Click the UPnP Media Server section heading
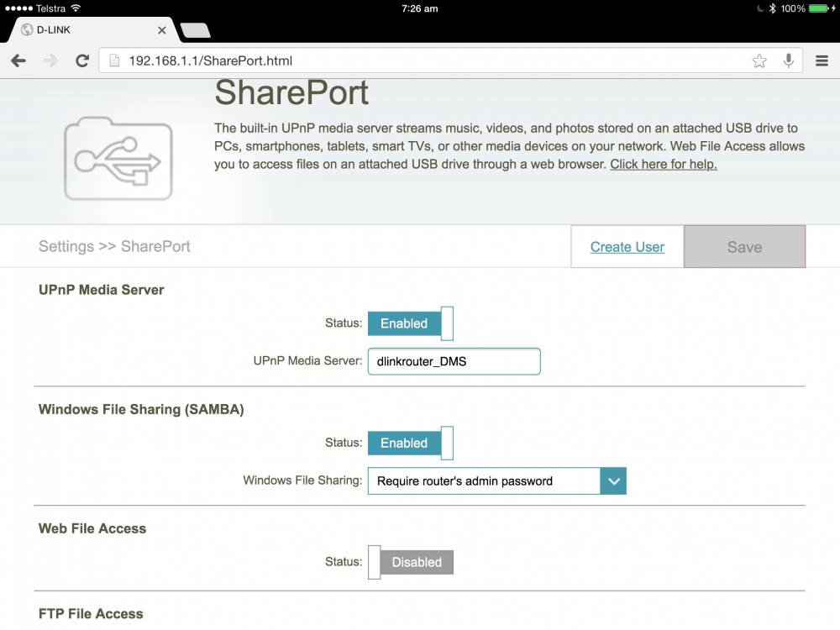This screenshot has width=840, height=630. point(102,290)
